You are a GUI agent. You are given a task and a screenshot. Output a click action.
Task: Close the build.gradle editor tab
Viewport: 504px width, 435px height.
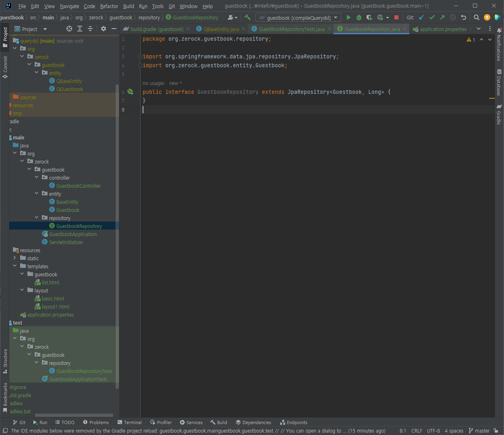click(188, 29)
